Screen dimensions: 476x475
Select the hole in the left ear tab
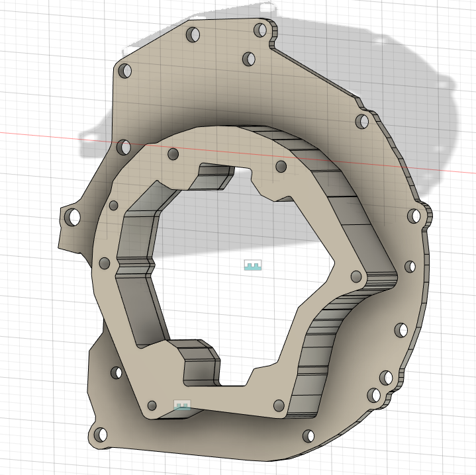coord(73,216)
